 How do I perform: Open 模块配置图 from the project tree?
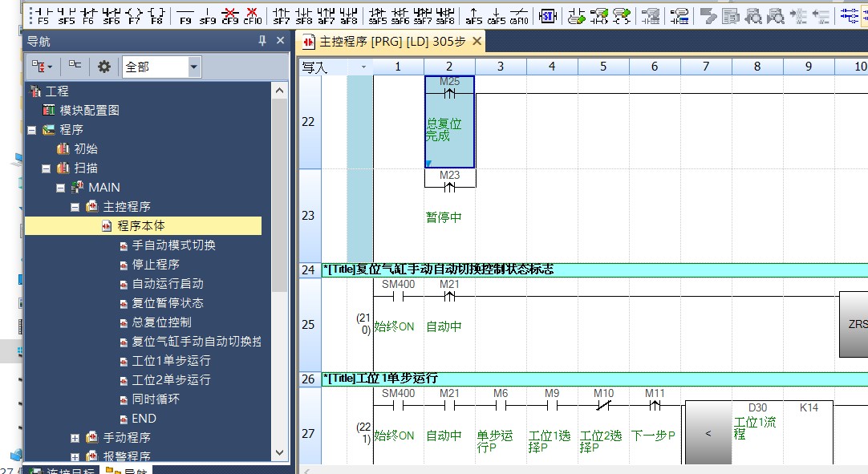click(89, 111)
